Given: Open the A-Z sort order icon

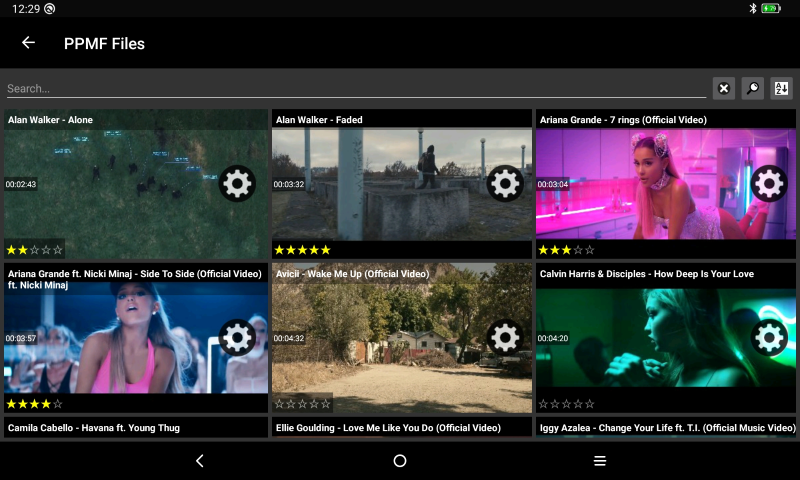Looking at the screenshot, I should (781, 88).
